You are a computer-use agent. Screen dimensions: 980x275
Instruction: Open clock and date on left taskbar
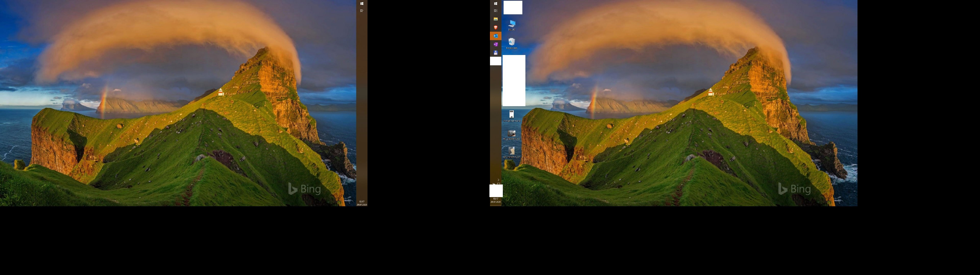(361, 203)
